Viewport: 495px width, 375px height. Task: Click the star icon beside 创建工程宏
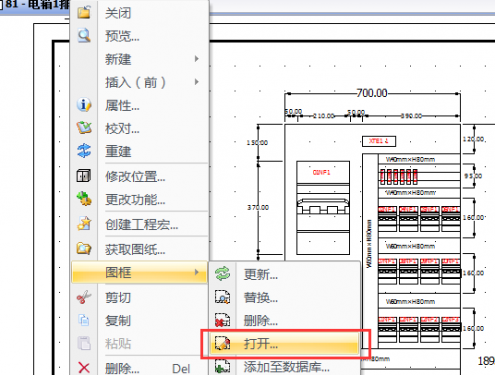tap(84, 224)
